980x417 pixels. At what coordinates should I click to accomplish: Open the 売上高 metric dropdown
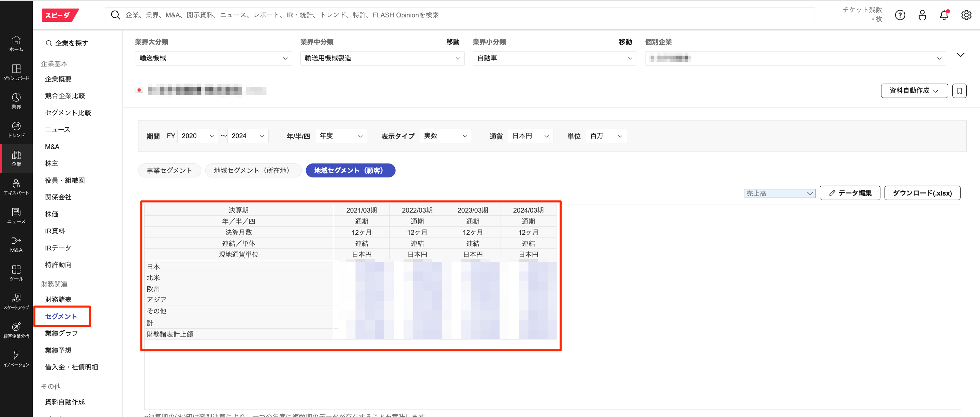click(779, 193)
